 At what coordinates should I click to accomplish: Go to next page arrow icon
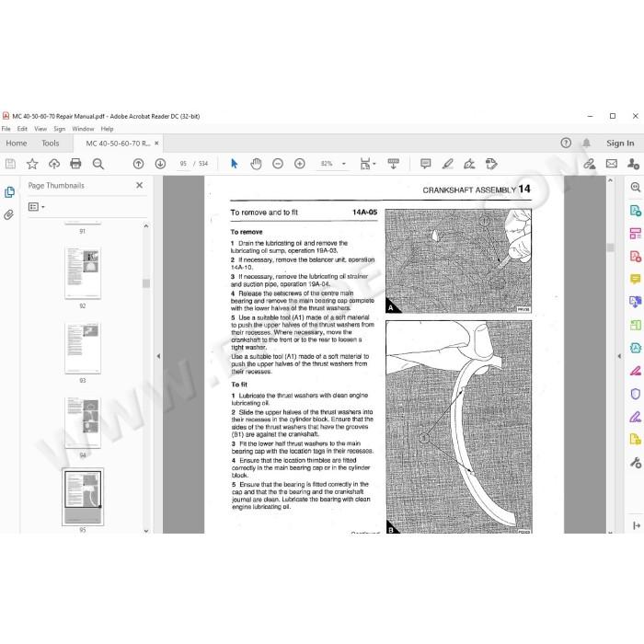pos(160,164)
